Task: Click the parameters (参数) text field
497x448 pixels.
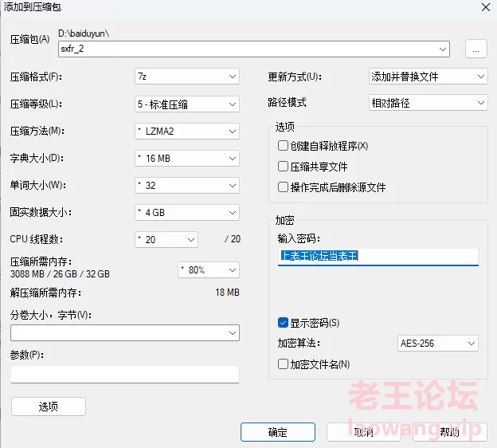Action: click(124, 375)
